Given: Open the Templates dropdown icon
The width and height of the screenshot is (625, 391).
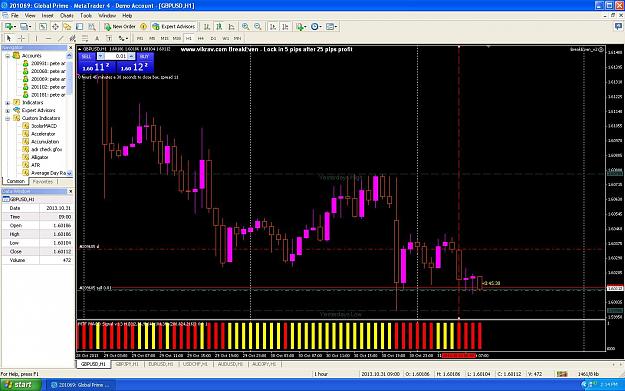Looking at the screenshot, I should (331, 27).
